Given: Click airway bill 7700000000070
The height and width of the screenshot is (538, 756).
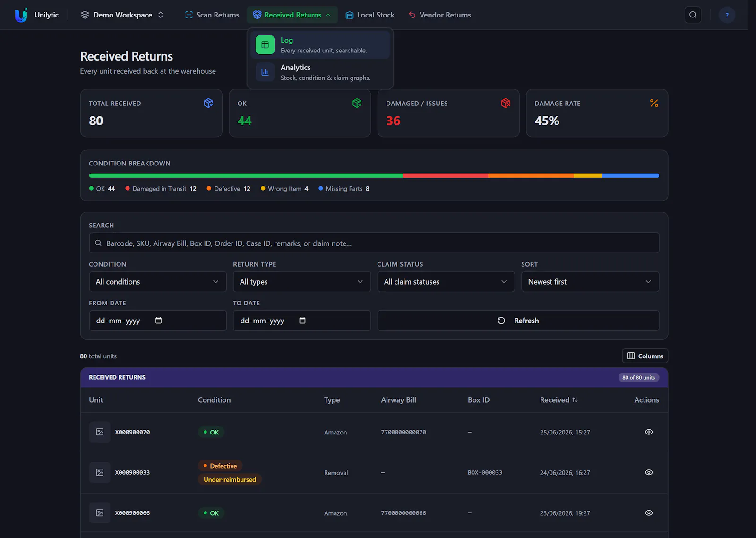Looking at the screenshot, I should [x=404, y=432].
